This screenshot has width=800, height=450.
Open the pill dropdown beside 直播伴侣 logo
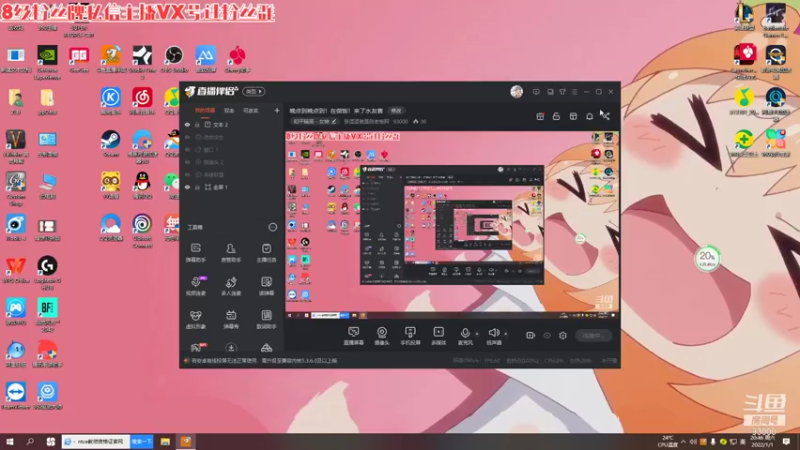click(254, 92)
